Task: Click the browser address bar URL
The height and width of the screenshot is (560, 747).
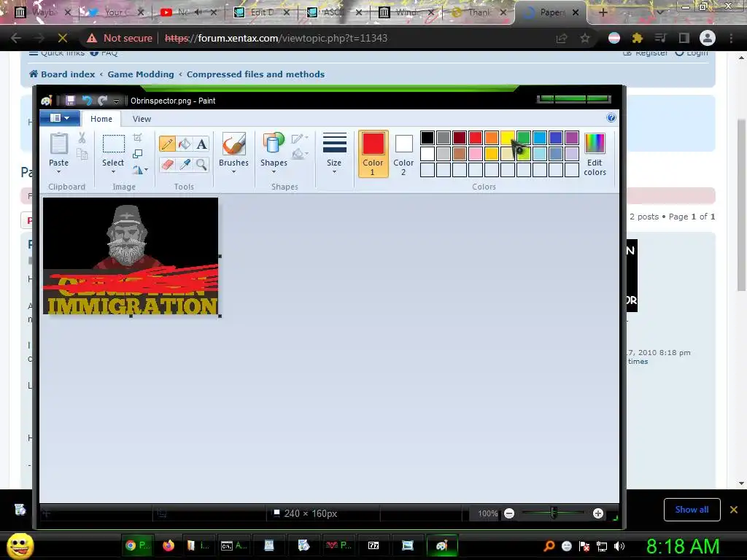Action: (x=276, y=38)
